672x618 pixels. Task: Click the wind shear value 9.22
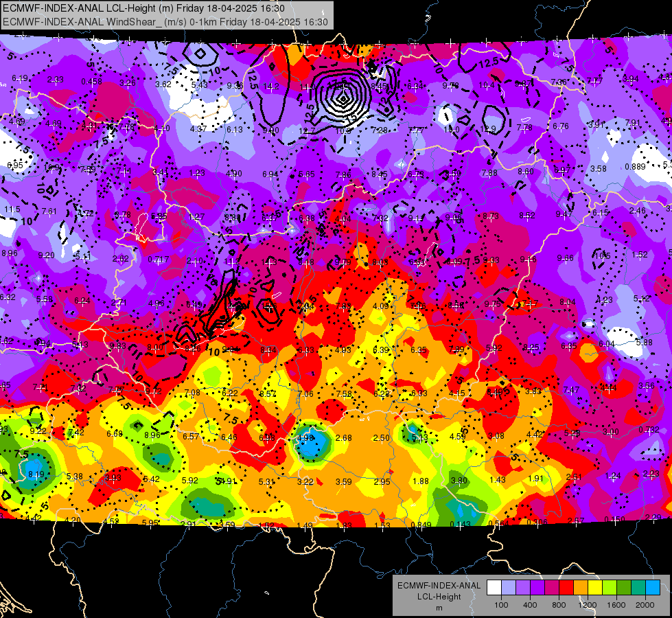pos(38,431)
